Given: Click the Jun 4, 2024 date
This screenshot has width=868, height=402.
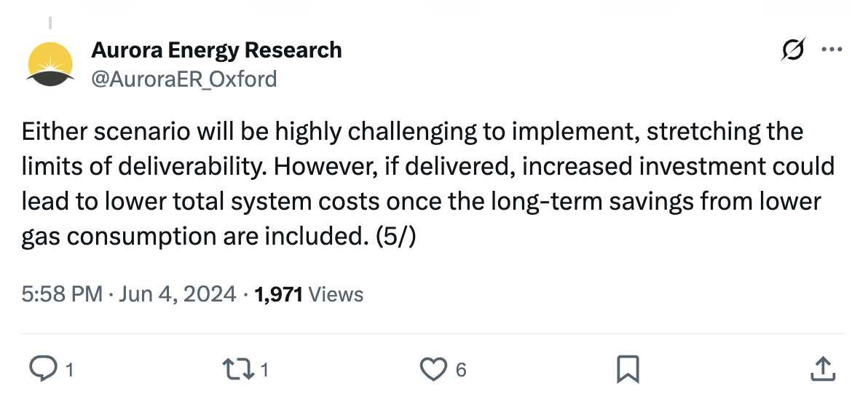Looking at the screenshot, I should point(177,294).
